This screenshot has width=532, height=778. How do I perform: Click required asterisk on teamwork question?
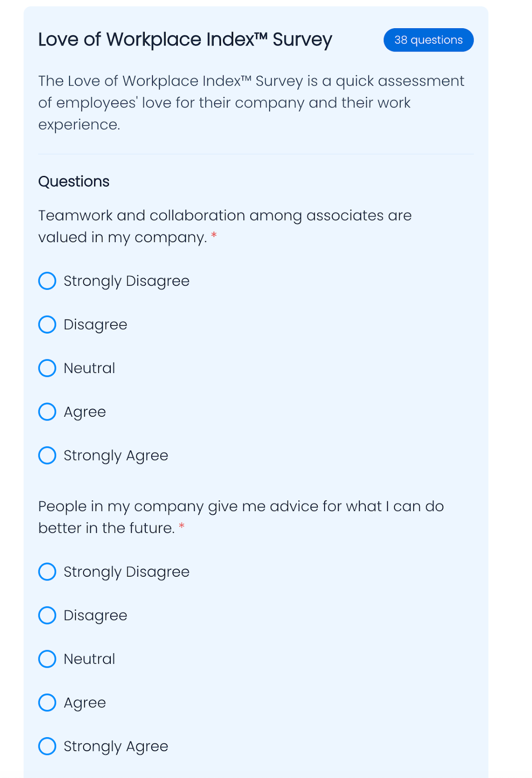[214, 237]
